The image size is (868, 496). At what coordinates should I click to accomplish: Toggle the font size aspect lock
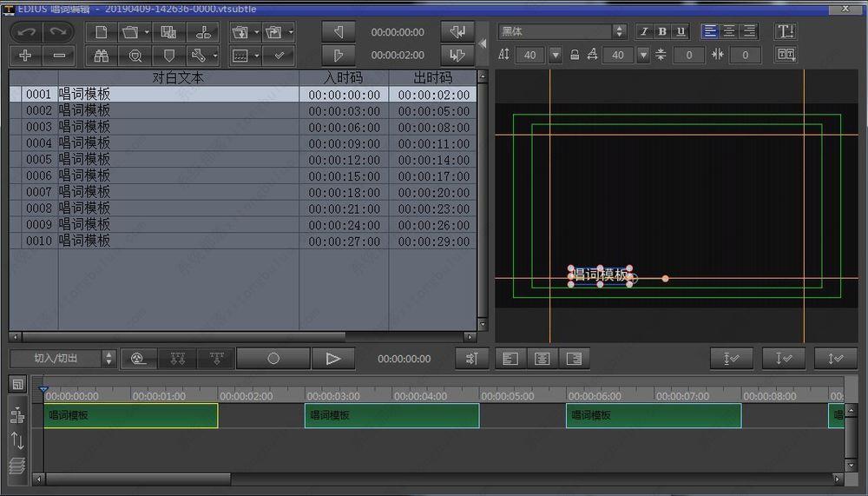pyautogui.click(x=575, y=55)
